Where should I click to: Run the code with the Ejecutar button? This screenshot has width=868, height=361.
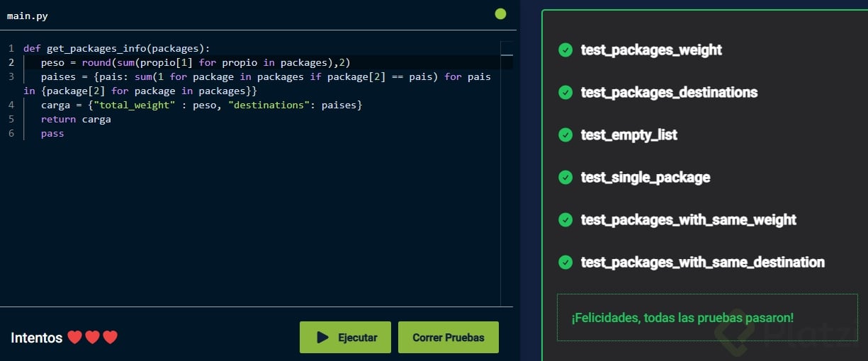(346, 338)
